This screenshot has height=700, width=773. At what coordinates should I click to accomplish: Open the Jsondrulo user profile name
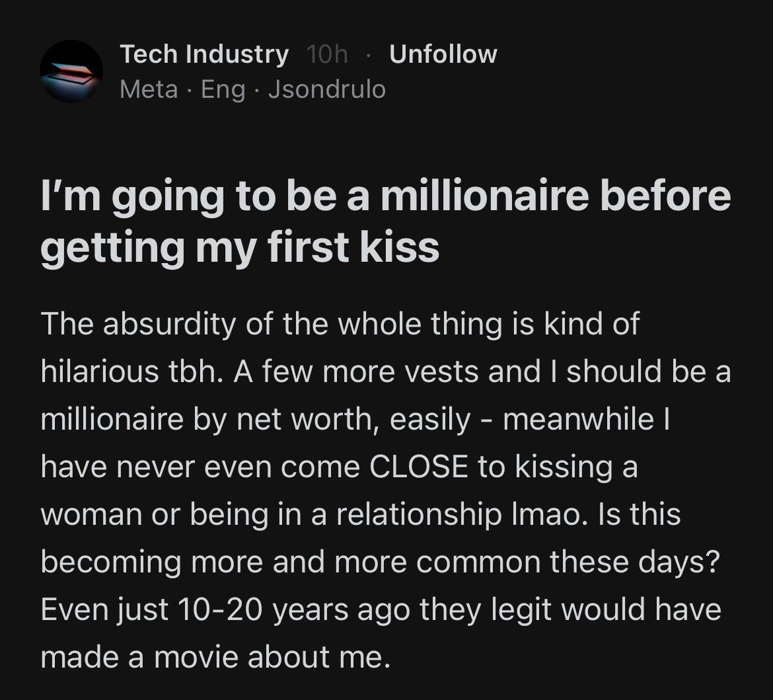pyautogui.click(x=327, y=89)
